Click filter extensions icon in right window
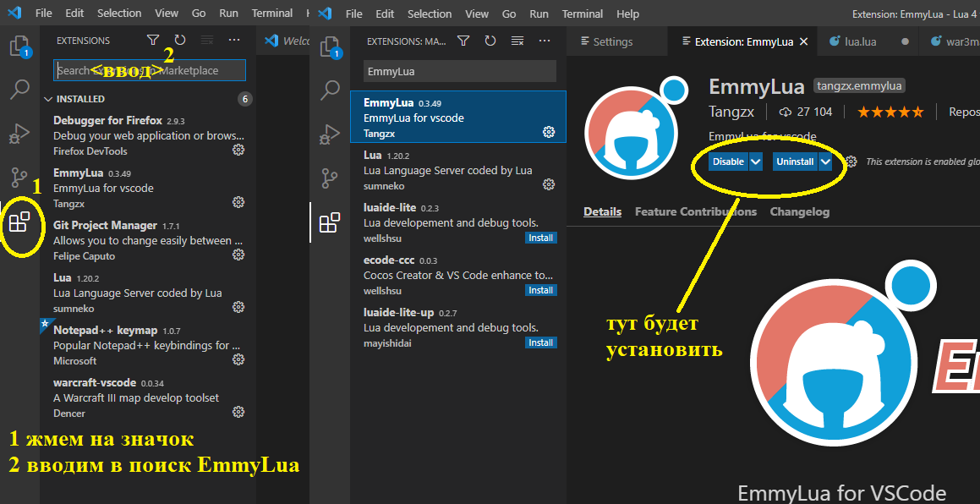The image size is (980, 504). (463, 41)
